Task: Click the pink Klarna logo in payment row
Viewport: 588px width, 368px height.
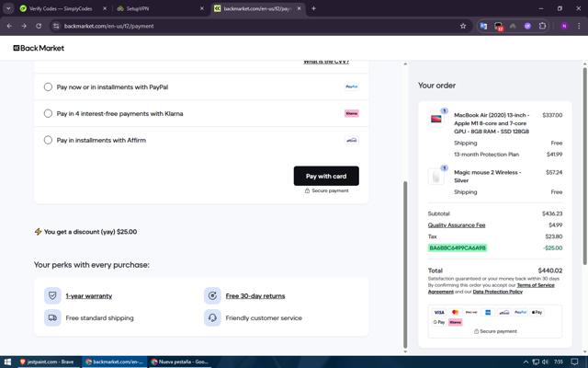Action: coord(351,113)
